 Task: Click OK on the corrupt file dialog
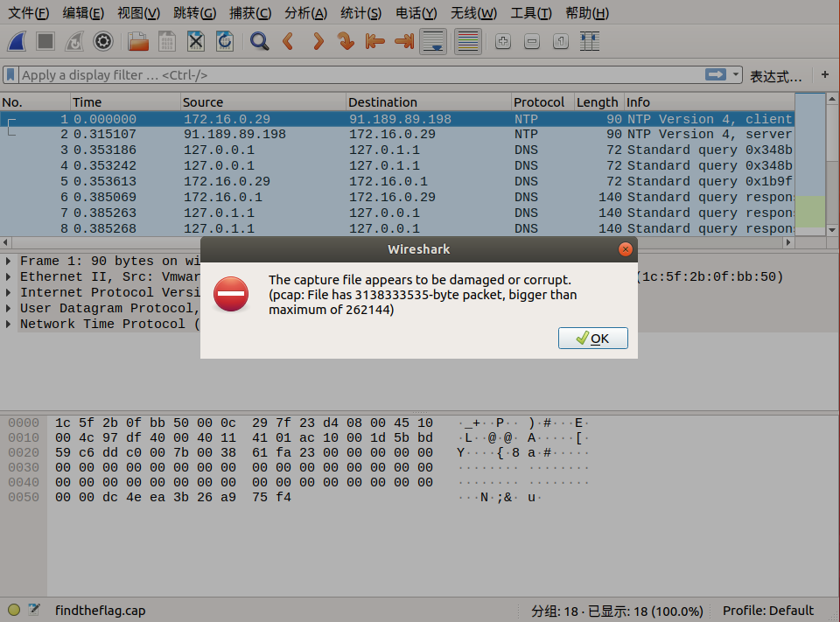[x=592, y=338]
